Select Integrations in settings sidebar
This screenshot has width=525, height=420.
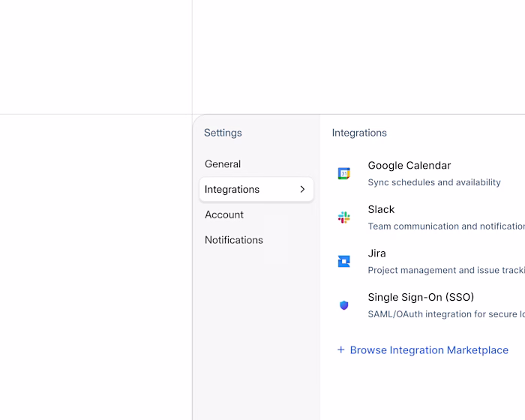(256, 189)
